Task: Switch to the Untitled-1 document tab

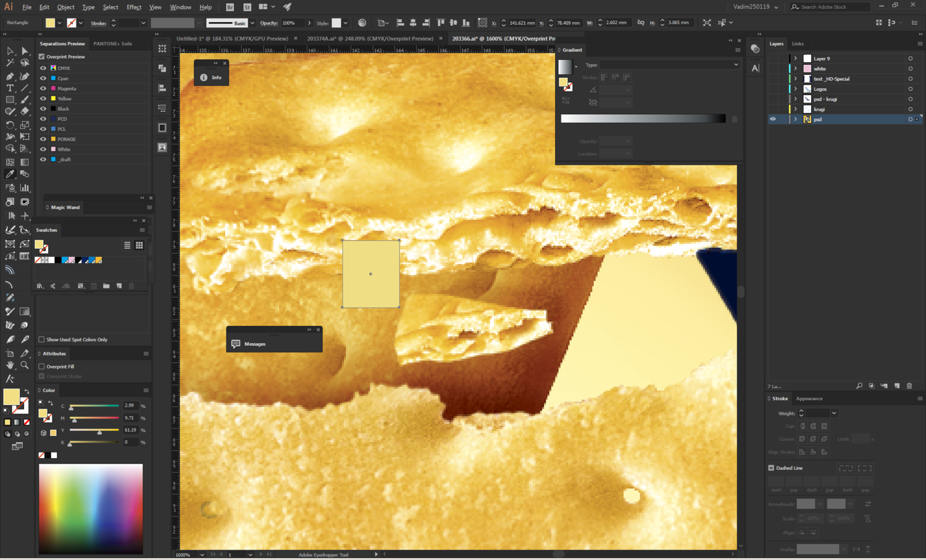Action: [232, 38]
